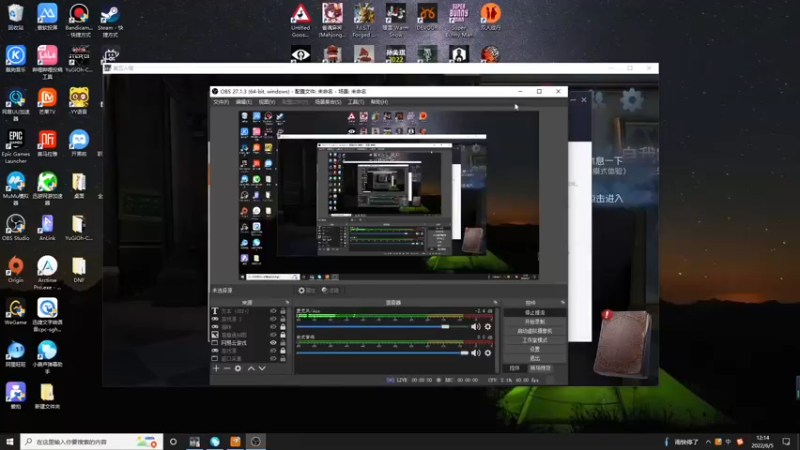
Task: Open the 帮助(H) menu in OBS
Action: pos(379,102)
